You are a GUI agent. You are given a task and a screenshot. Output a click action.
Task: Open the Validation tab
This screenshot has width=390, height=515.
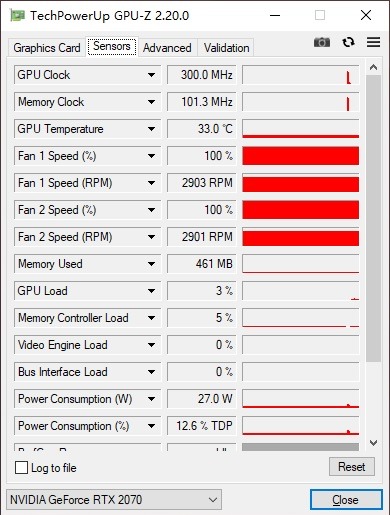coord(226,48)
